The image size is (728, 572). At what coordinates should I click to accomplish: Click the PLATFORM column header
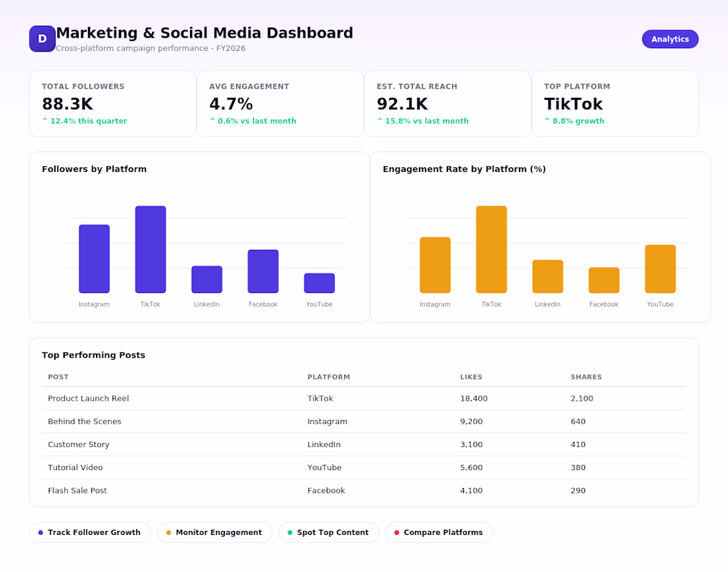tap(329, 377)
